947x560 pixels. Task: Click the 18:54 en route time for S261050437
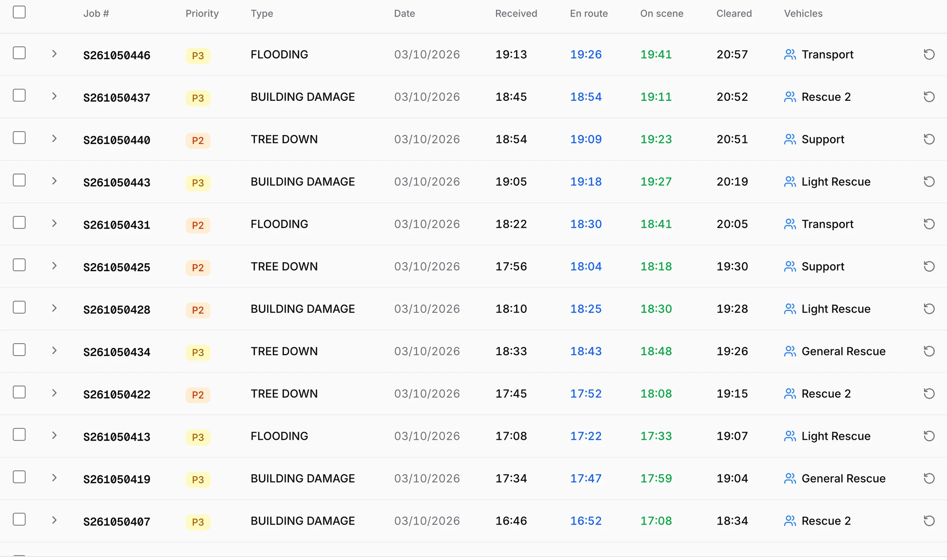pyautogui.click(x=586, y=97)
